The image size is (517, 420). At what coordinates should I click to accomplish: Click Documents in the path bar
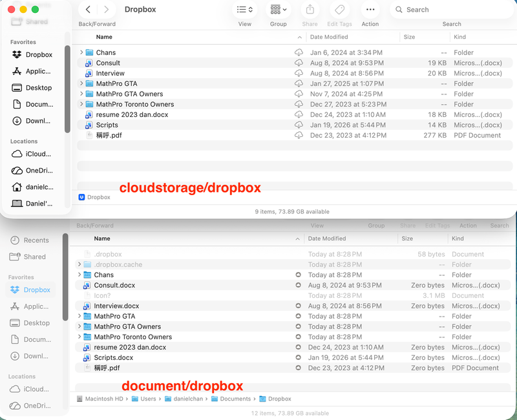(231, 399)
